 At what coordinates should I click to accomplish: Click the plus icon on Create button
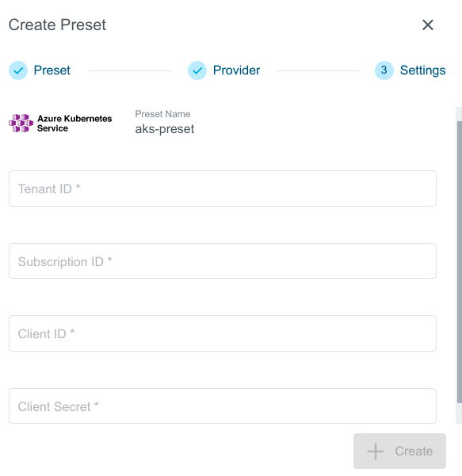click(x=376, y=451)
